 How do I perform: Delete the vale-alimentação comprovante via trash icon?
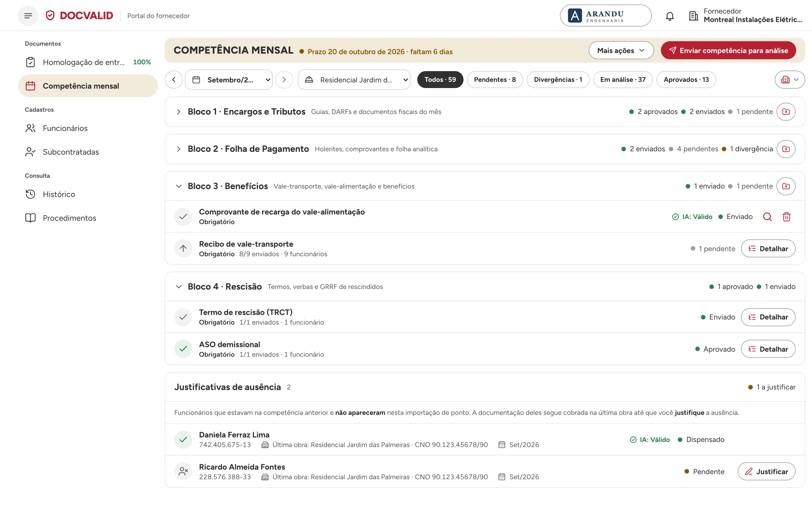pyautogui.click(x=787, y=217)
